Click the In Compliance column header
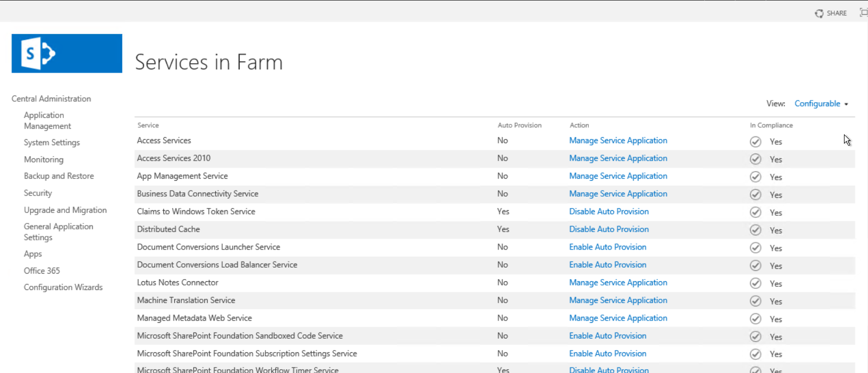Image resolution: width=868 pixels, height=373 pixels. pyautogui.click(x=771, y=125)
